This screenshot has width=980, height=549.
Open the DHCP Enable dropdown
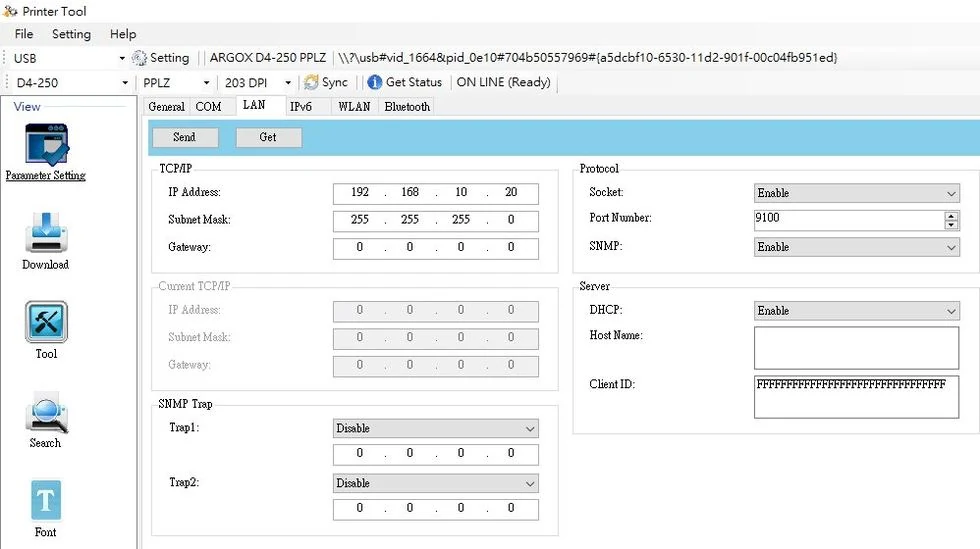[856, 311]
